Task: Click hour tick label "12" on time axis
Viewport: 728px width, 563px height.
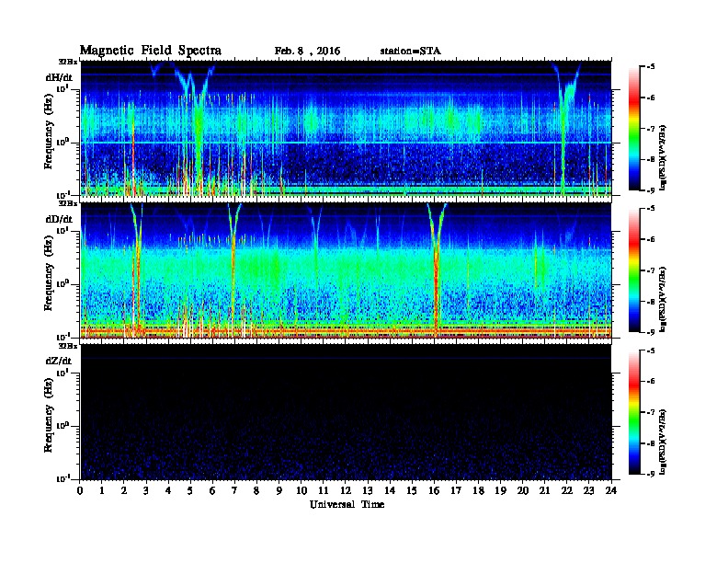Action: [346, 490]
